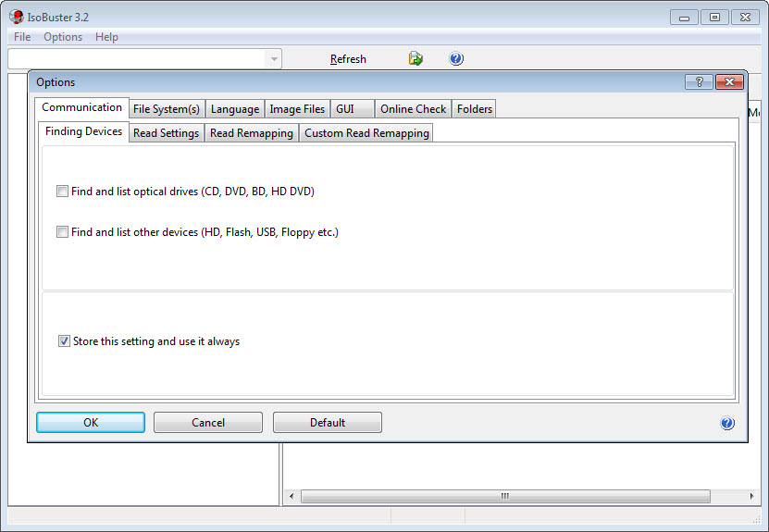Select the Communication tab
This screenshot has height=532, width=769.
click(82, 107)
